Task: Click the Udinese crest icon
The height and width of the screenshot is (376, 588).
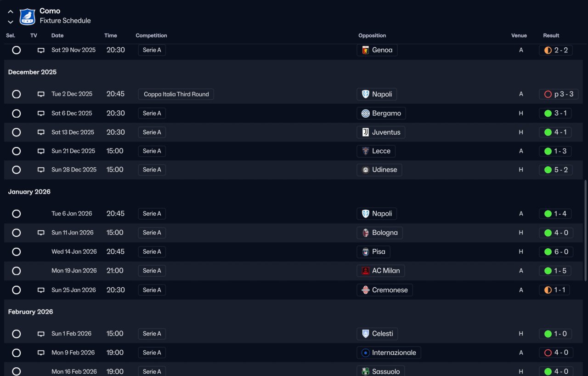Action: tap(366, 170)
